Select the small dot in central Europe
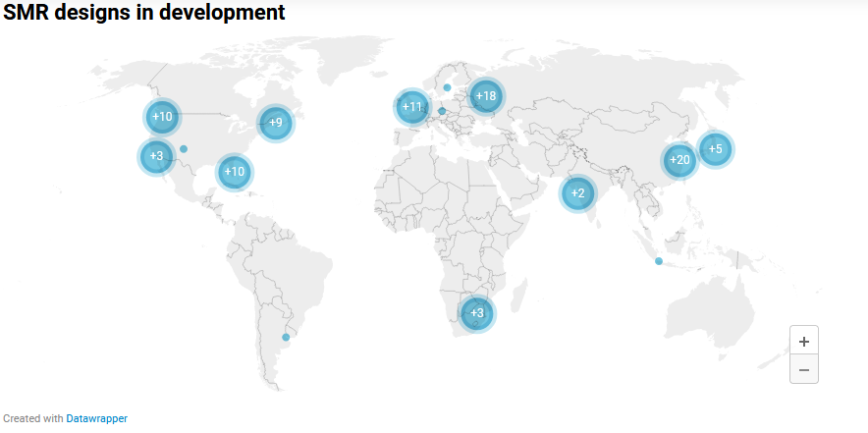 [x=442, y=111]
